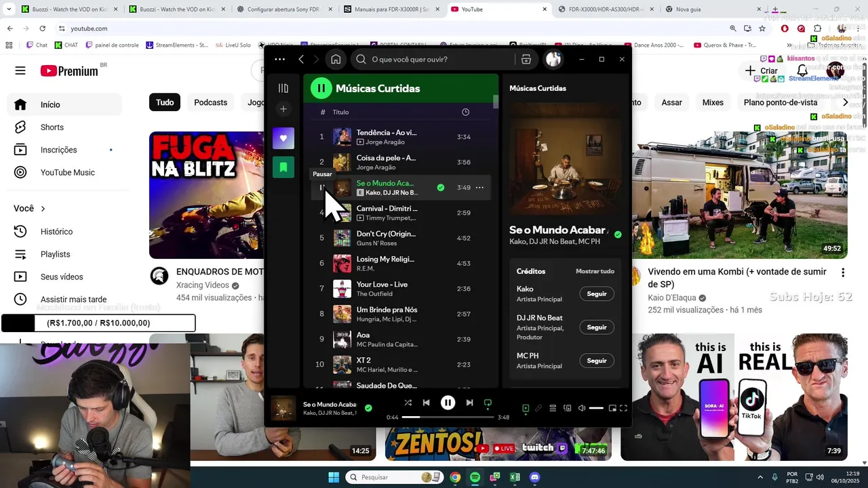The width and height of the screenshot is (868, 488).
Task: Toggle shuffle in Spotify player
Action: tap(408, 403)
